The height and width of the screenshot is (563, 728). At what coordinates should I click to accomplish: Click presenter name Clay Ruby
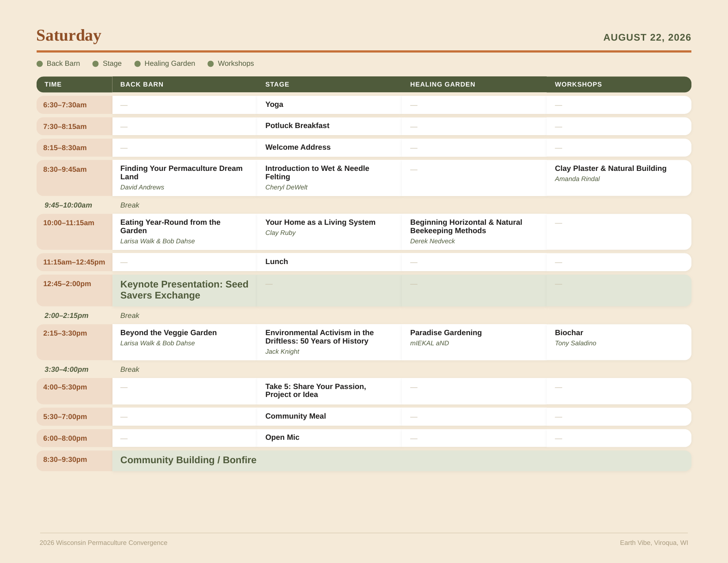click(x=280, y=233)
